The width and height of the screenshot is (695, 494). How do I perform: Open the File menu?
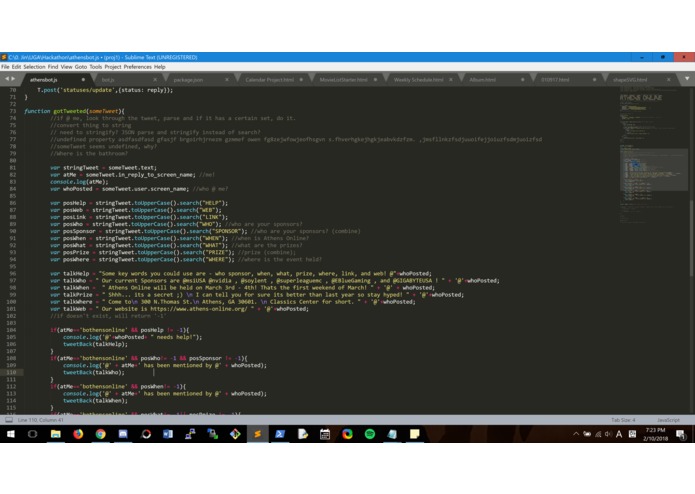tap(5, 67)
